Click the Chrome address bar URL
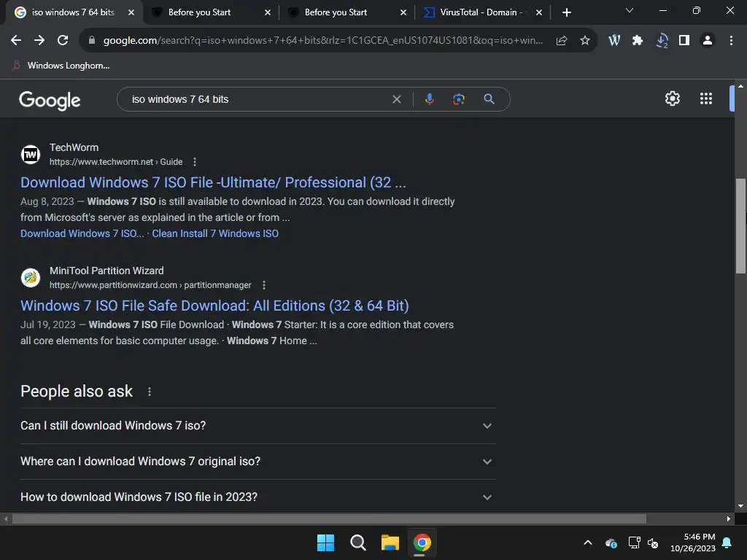The image size is (747, 560). tap(323, 41)
